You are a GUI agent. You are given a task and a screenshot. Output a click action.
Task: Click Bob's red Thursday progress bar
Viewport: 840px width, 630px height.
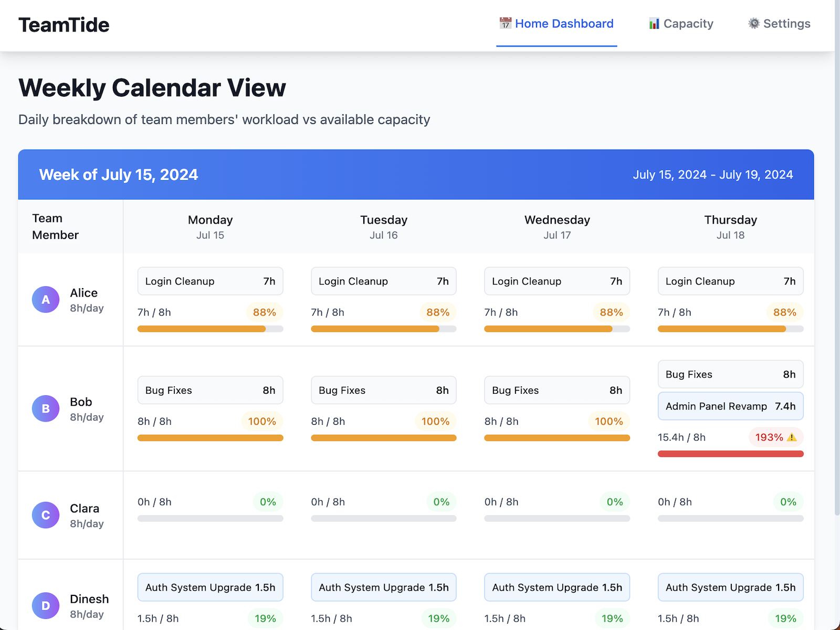click(x=730, y=453)
